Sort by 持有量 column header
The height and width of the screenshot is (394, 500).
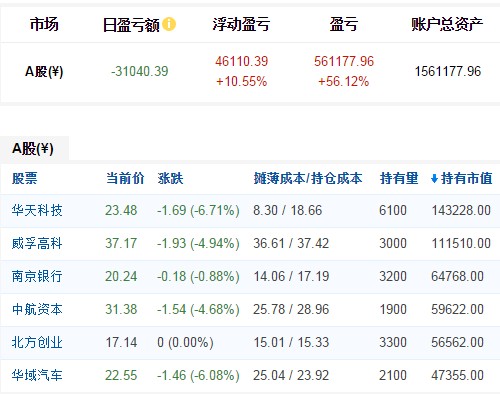pyautogui.click(x=399, y=179)
